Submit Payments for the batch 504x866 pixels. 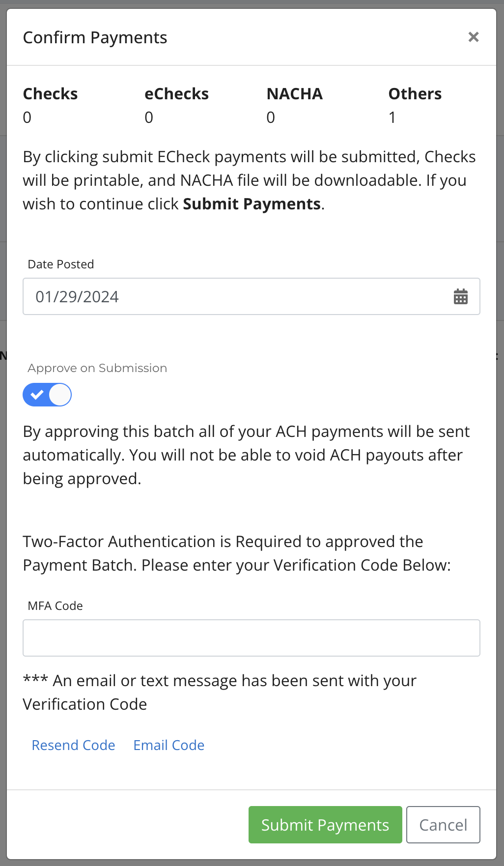[x=325, y=825]
